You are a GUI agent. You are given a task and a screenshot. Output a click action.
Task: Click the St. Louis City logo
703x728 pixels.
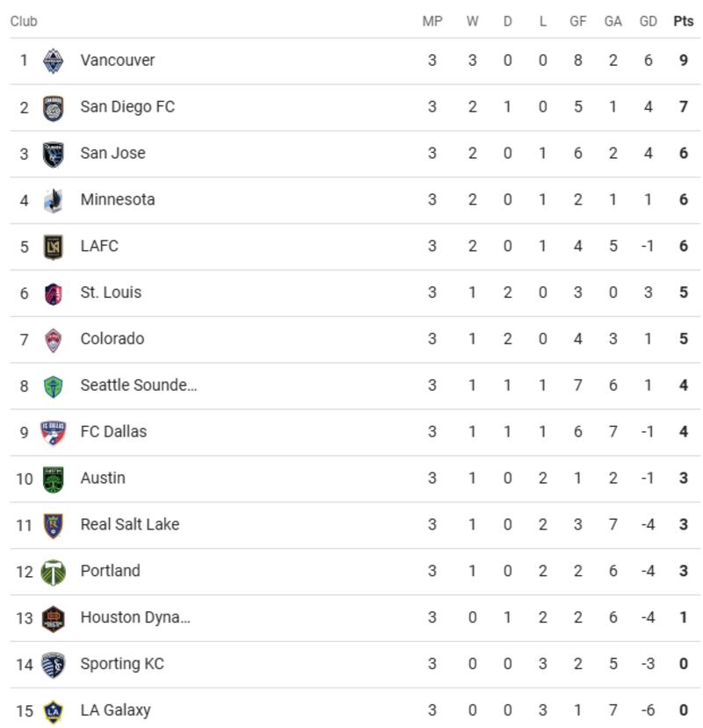(x=54, y=293)
